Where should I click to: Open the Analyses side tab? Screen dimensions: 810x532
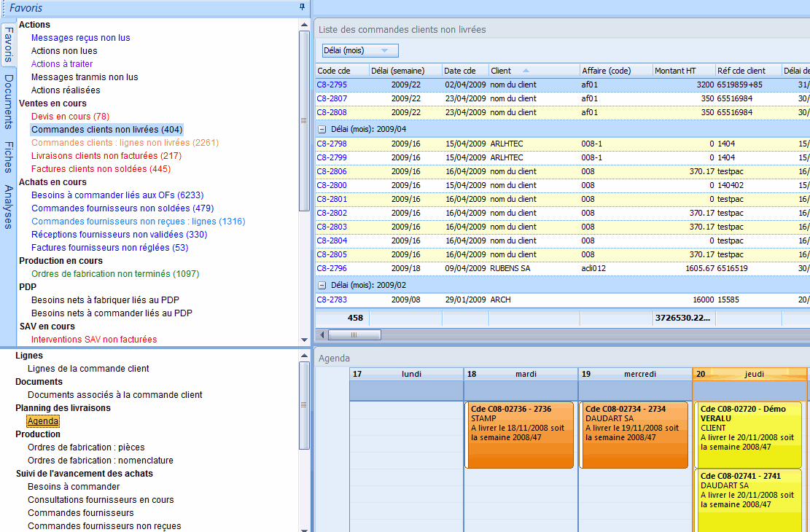8,207
